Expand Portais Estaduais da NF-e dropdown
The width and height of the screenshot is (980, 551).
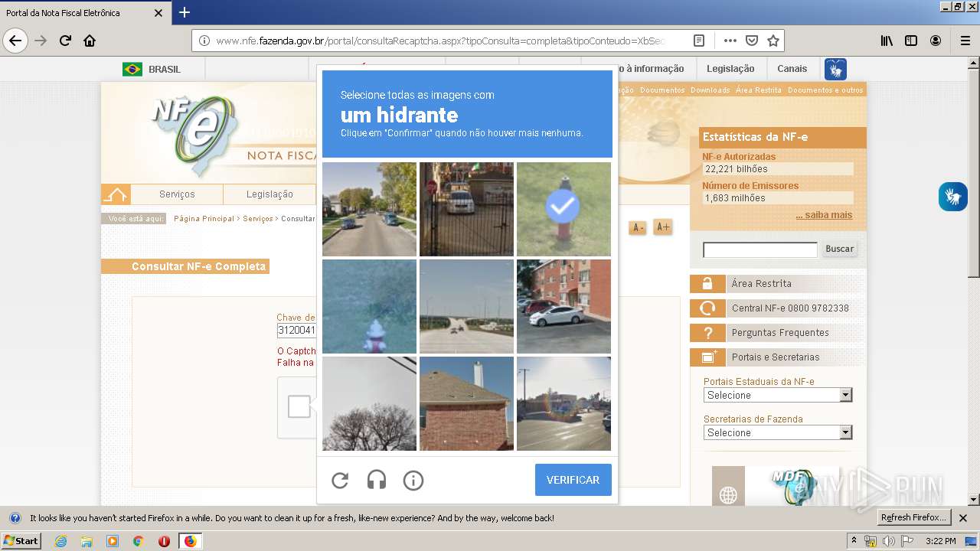point(778,395)
